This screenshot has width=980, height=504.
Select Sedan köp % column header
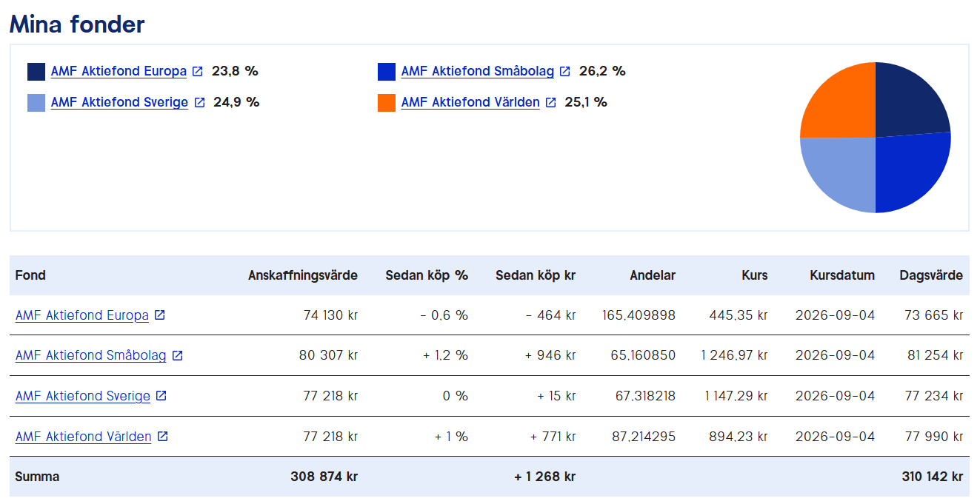pyautogui.click(x=427, y=275)
